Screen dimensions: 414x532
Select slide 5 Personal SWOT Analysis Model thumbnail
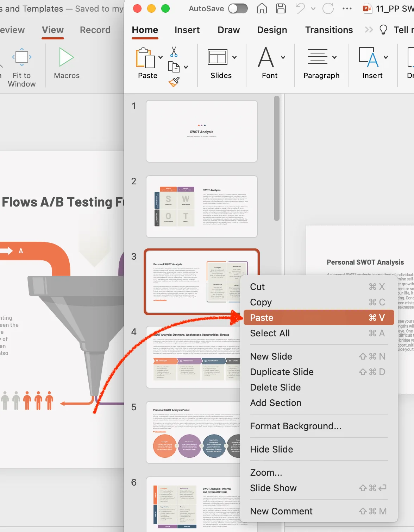194,432
